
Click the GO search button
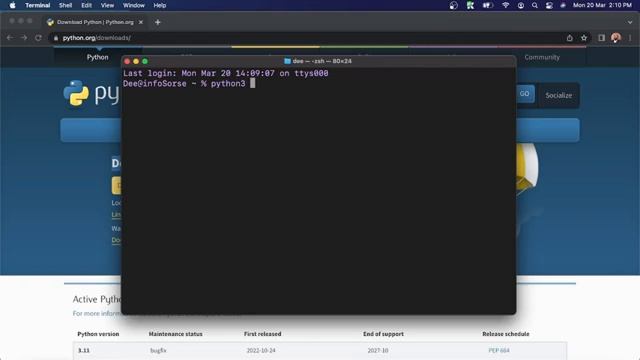click(x=524, y=94)
